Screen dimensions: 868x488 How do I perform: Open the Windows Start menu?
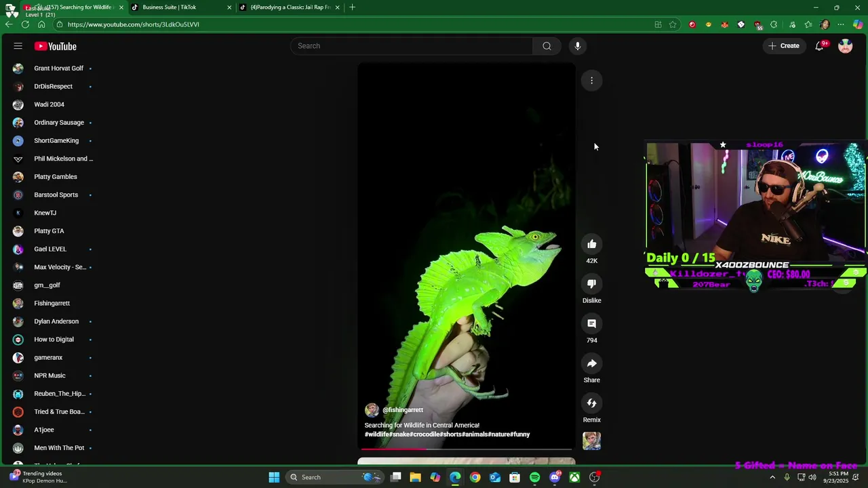click(x=274, y=477)
